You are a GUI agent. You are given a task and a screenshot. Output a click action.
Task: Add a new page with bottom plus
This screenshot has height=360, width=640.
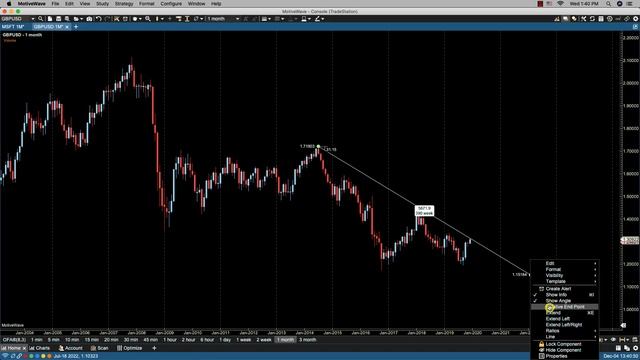[x=154, y=348]
